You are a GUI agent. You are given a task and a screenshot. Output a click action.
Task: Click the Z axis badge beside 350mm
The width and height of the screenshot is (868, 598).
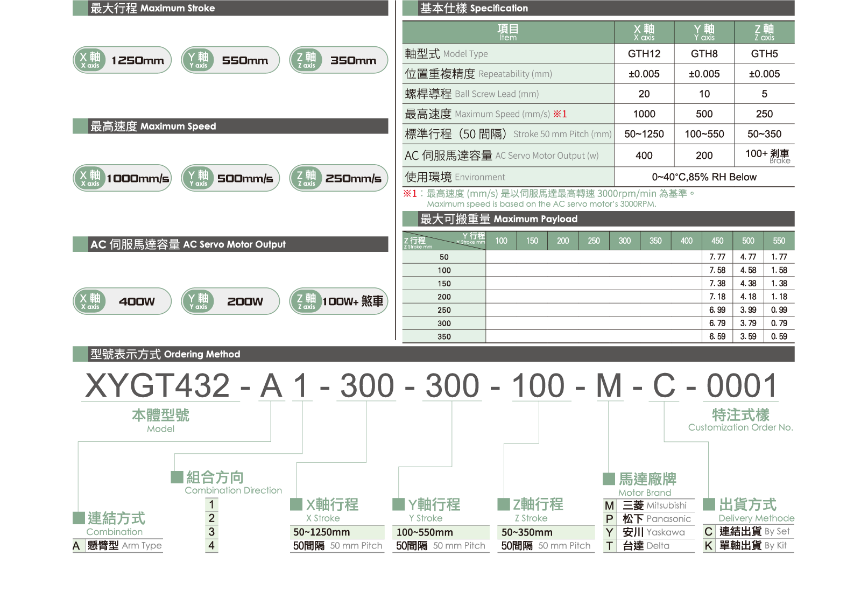coord(306,60)
